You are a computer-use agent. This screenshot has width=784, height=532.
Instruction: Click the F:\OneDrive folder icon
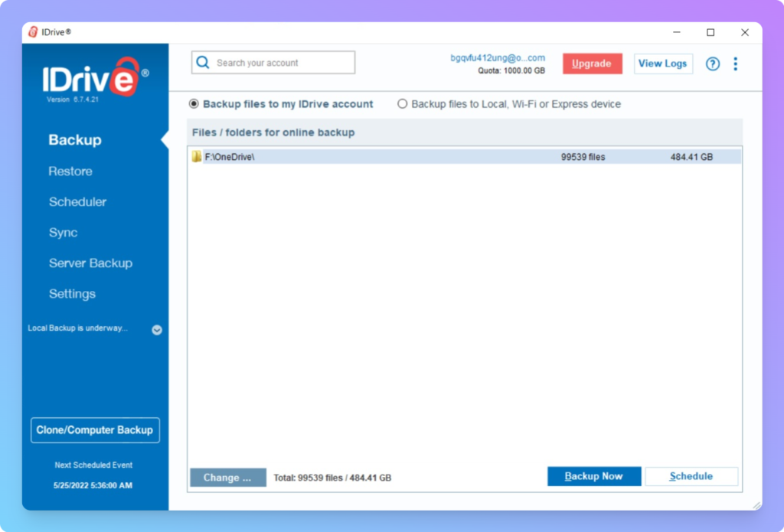coord(197,157)
